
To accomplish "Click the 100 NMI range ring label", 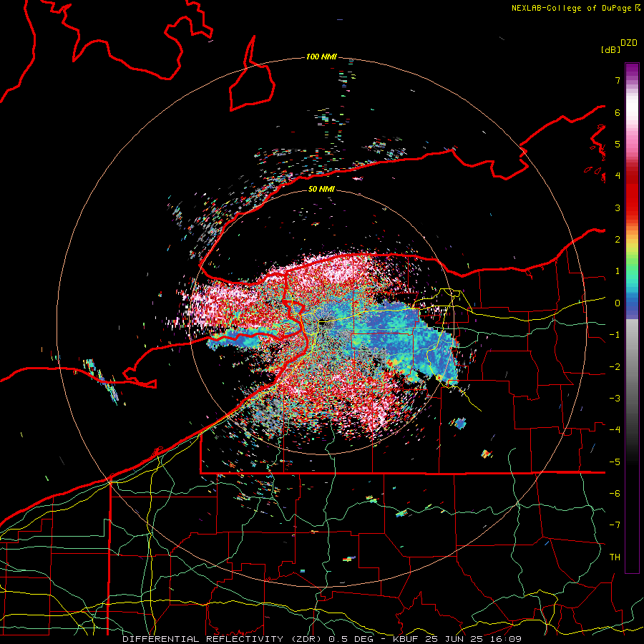I will pyautogui.click(x=321, y=57).
